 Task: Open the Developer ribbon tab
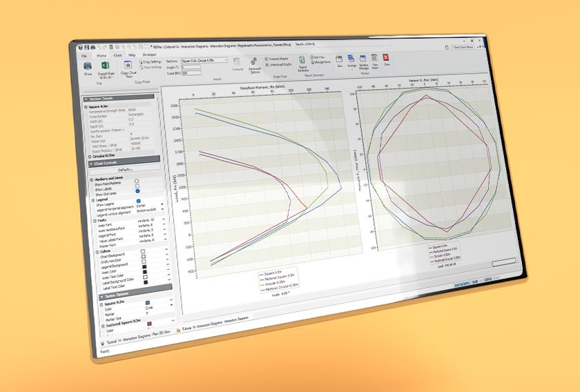click(x=149, y=55)
